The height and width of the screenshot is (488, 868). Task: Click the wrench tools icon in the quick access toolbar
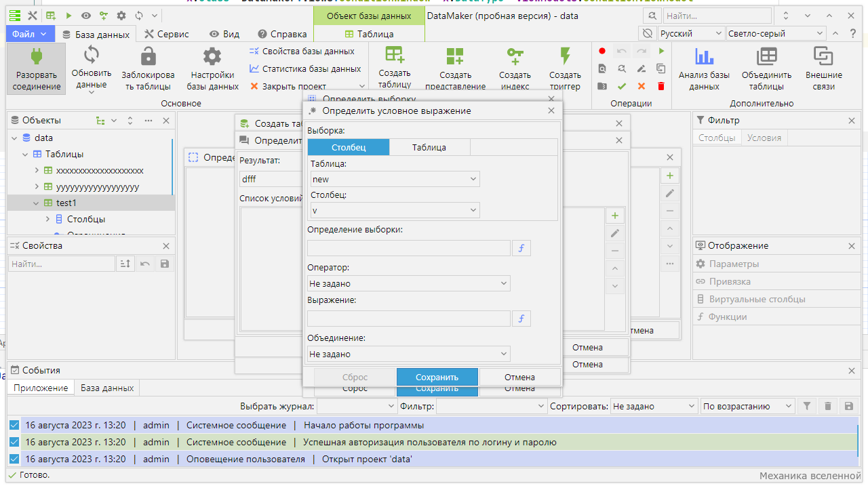point(32,16)
